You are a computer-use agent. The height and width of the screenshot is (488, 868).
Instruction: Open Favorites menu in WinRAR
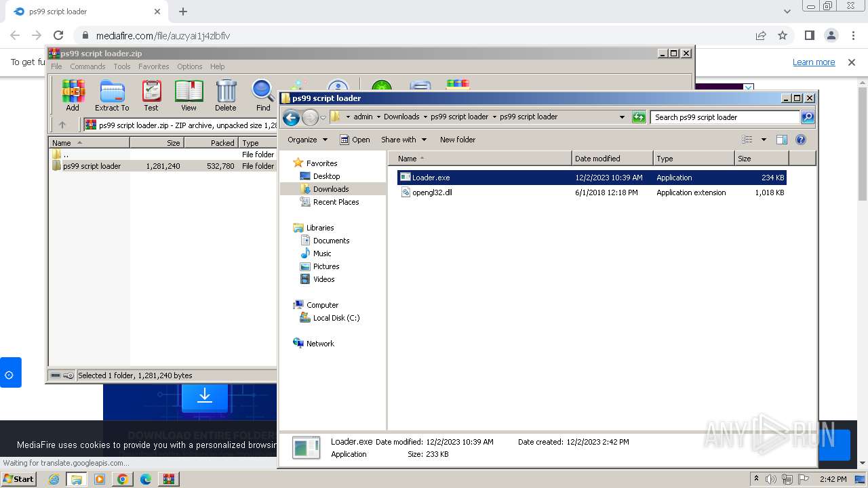154,66
